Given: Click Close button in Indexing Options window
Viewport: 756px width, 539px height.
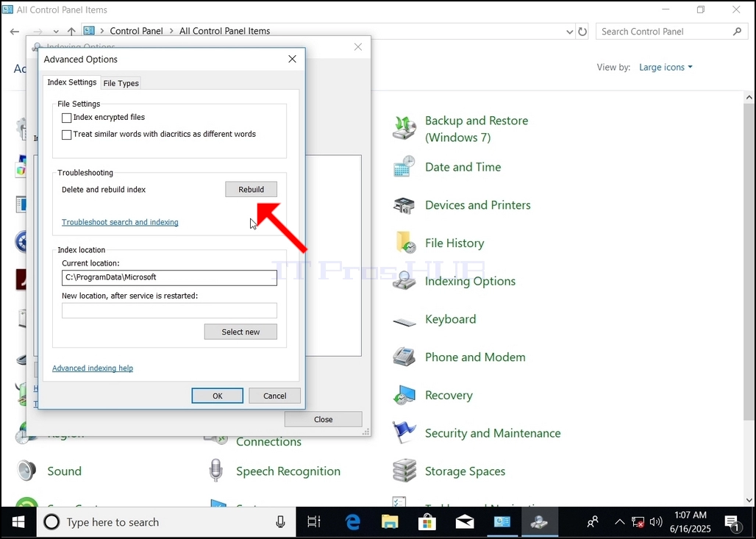Looking at the screenshot, I should click(323, 419).
